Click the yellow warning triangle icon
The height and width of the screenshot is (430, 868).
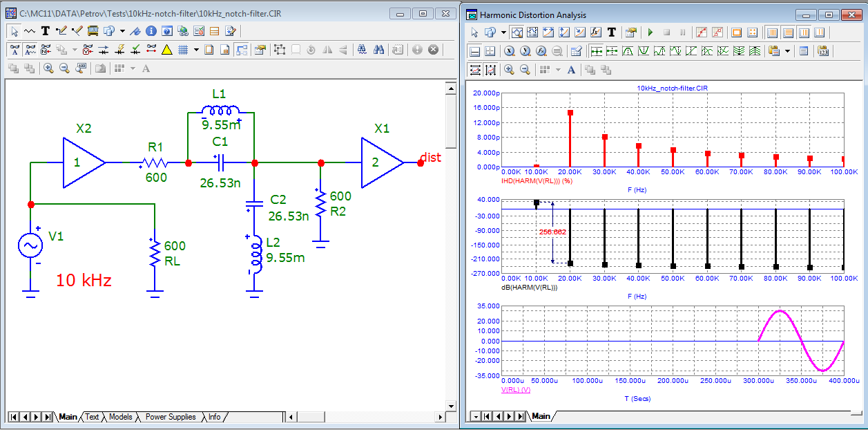tap(166, 50)
